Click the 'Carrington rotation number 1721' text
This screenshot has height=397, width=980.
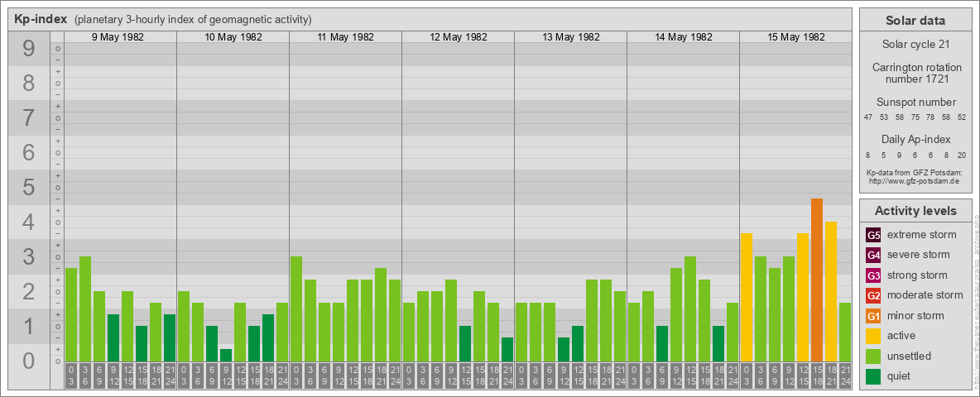(915, 73)
